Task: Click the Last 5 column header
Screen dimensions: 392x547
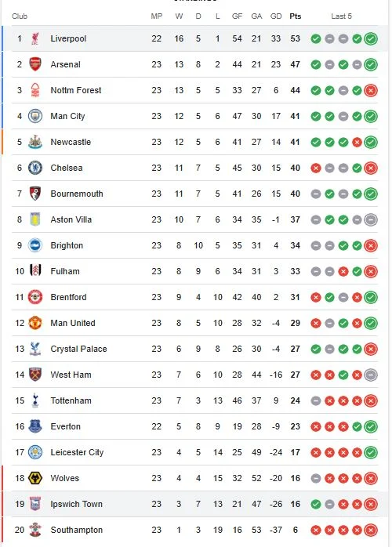Action: tap(341, 16)
